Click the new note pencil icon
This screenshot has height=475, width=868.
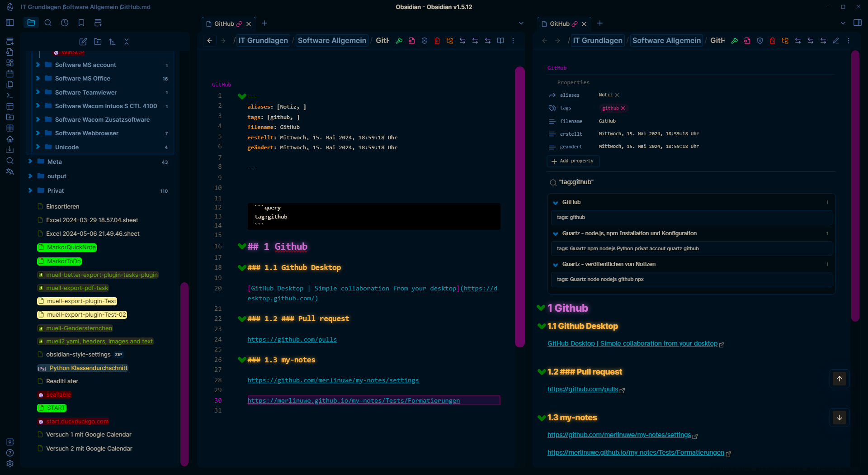[83, 42]
